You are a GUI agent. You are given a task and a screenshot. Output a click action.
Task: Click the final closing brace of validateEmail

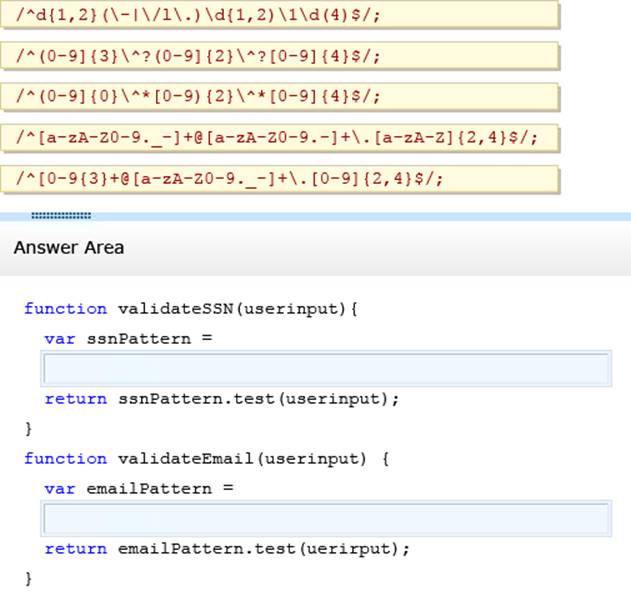[x=29, y=578]
